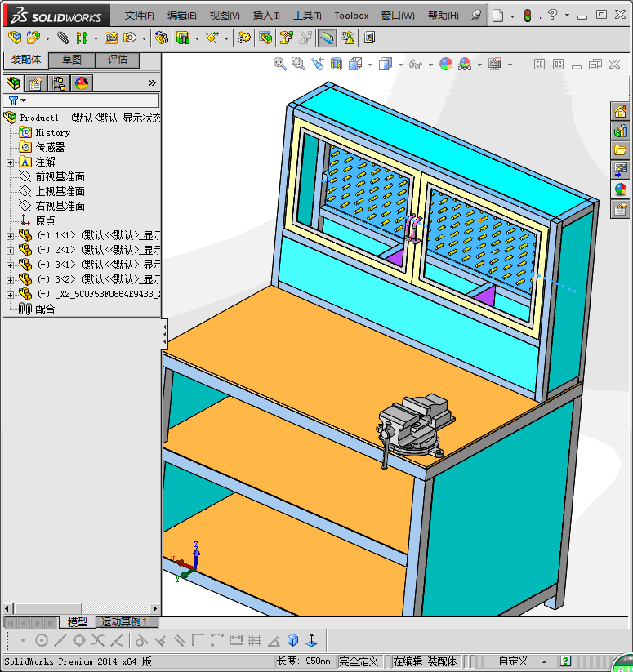Expand the component 1<1> tree node

pyautogui.click(x=10, y=236)
